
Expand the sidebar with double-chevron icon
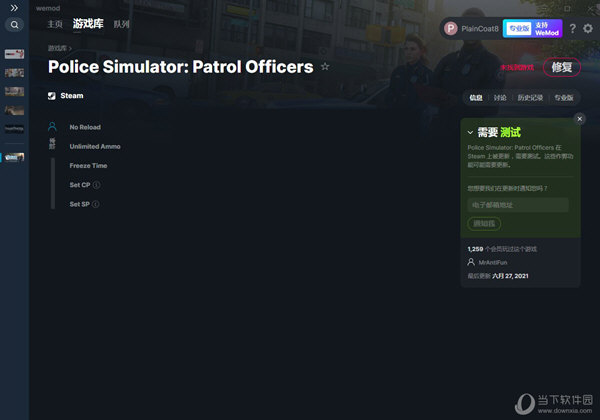pyautogui.click(x=14, y=8)
